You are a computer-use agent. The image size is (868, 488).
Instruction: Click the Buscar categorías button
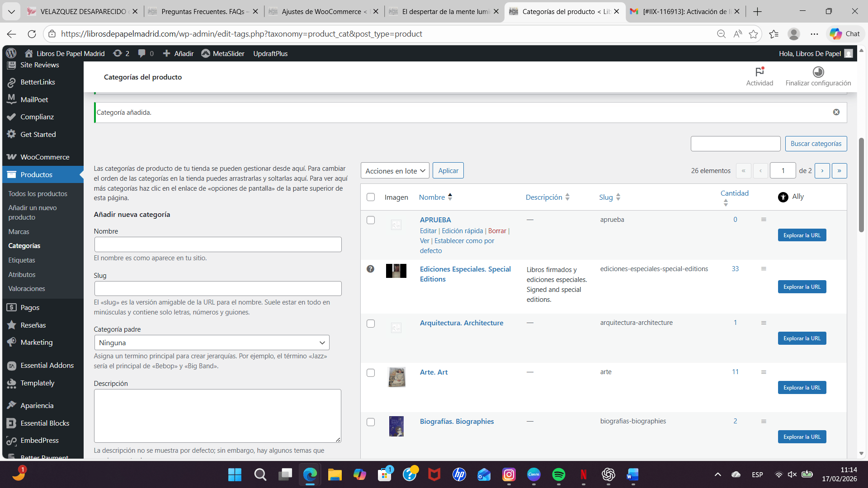816,144
